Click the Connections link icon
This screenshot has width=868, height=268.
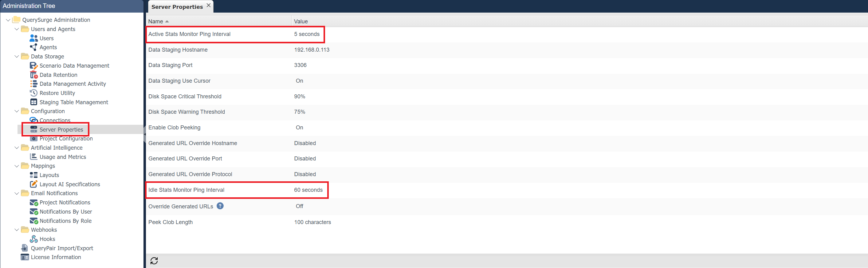pos(34,120)
